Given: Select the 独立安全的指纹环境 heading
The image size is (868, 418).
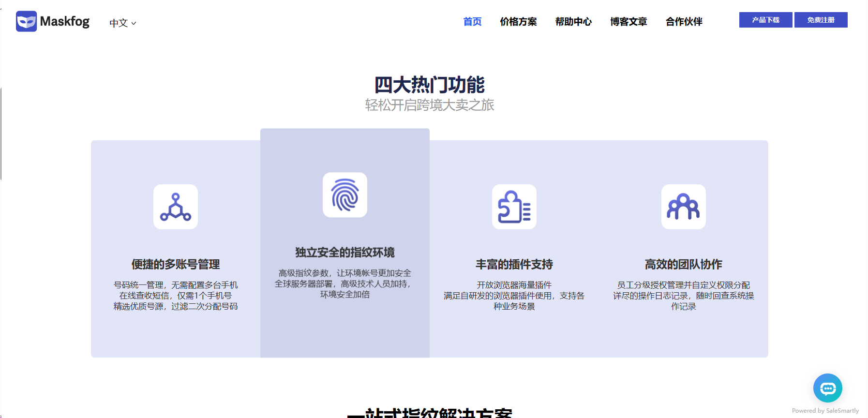Looking at the screenshot, I should [x=345, y=253].
